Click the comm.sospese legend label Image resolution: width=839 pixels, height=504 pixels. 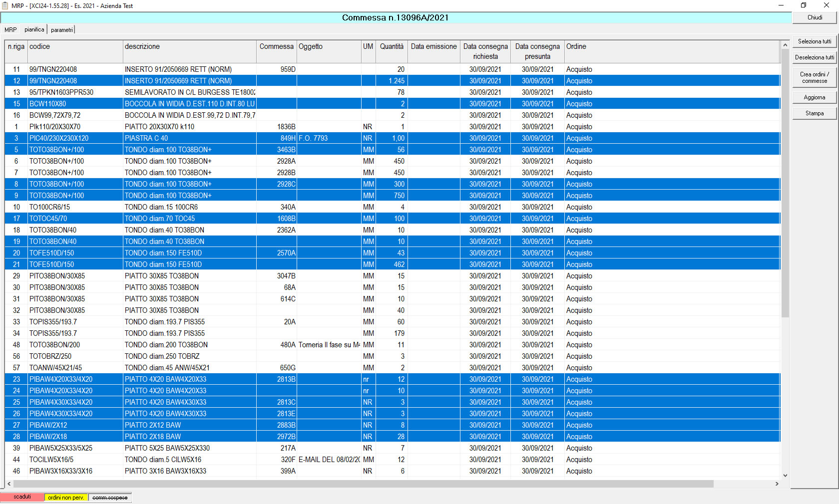click(110, 498)
